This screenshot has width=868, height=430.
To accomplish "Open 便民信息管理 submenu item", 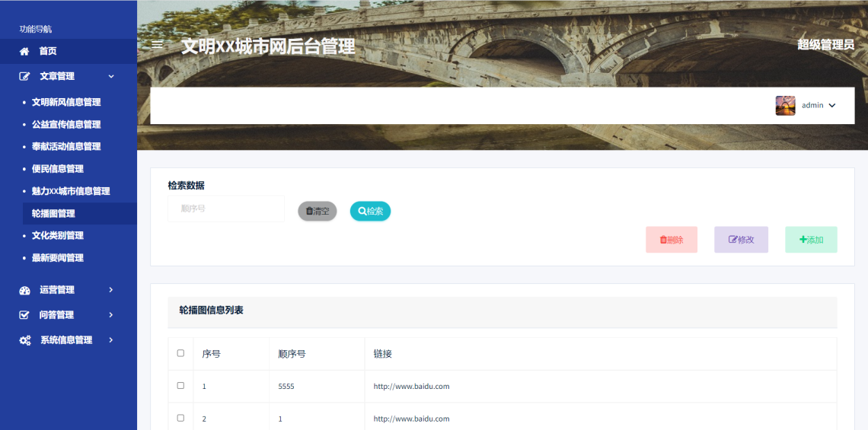I will pyautogui.click(x=58, y=169).
